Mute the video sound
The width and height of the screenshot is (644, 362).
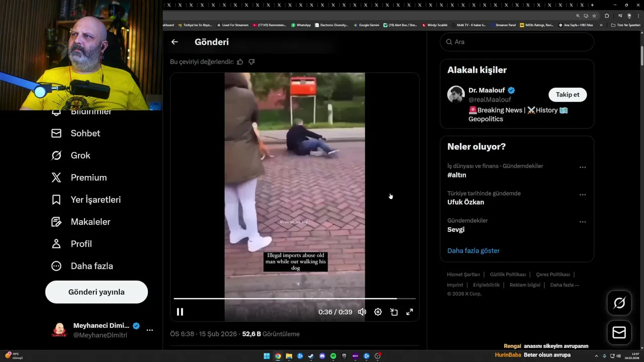(362, 312)
